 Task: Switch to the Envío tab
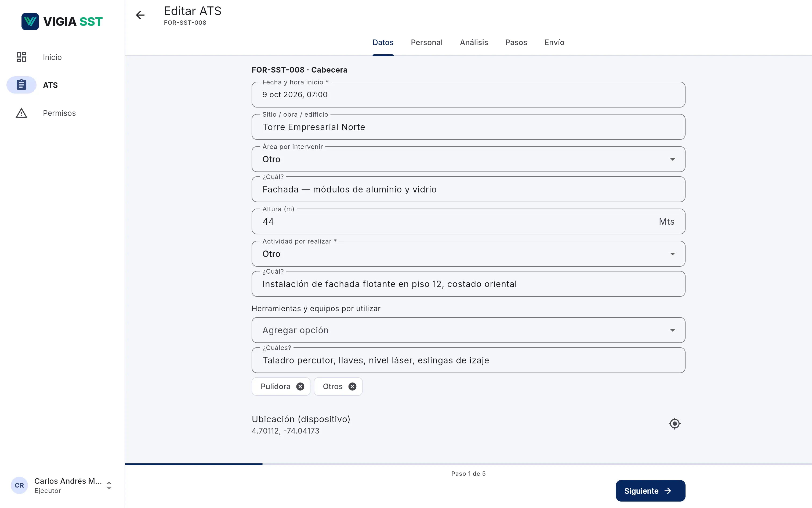[554, 43]
